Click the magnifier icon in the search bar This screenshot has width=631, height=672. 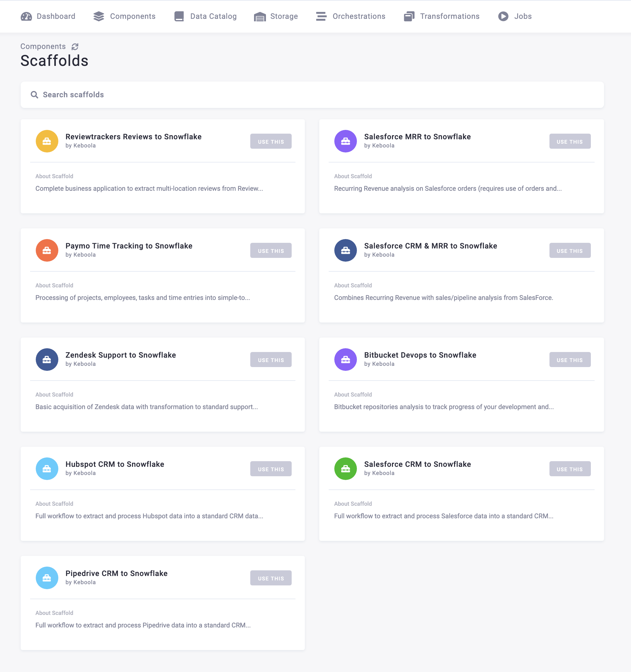click(34, 95)
